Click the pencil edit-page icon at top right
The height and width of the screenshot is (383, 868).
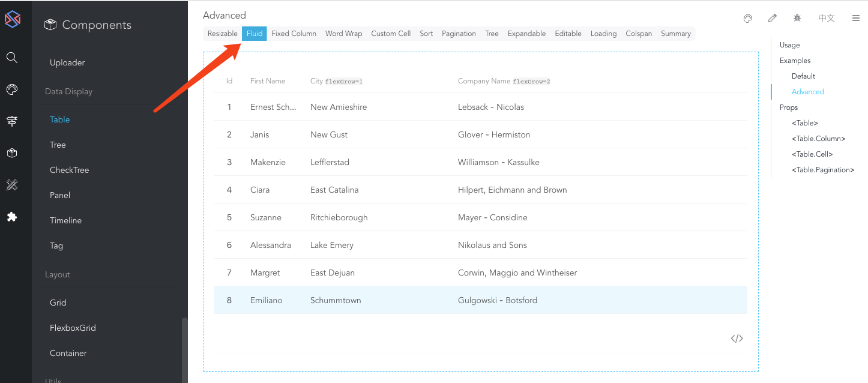[773, 19]
